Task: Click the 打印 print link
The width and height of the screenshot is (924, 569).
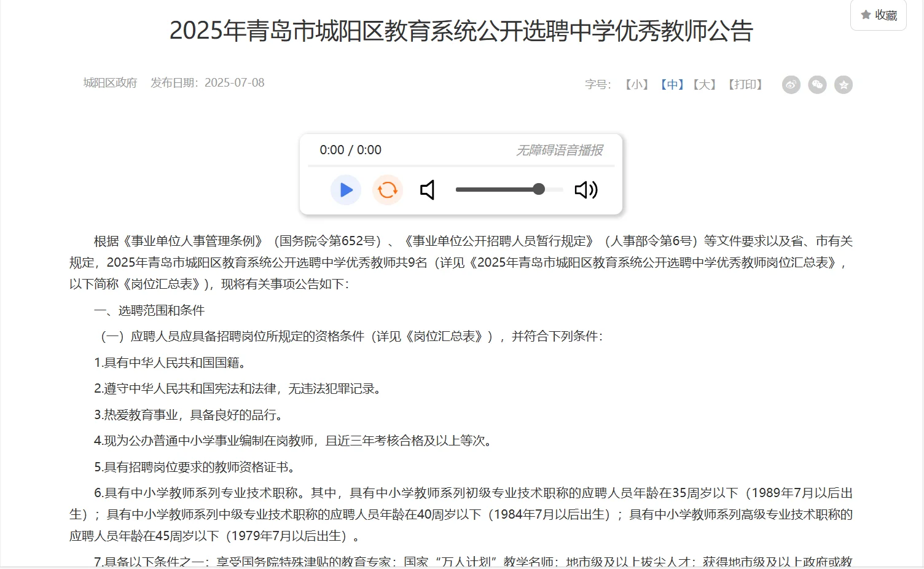Action: click(x=745, y=85)
